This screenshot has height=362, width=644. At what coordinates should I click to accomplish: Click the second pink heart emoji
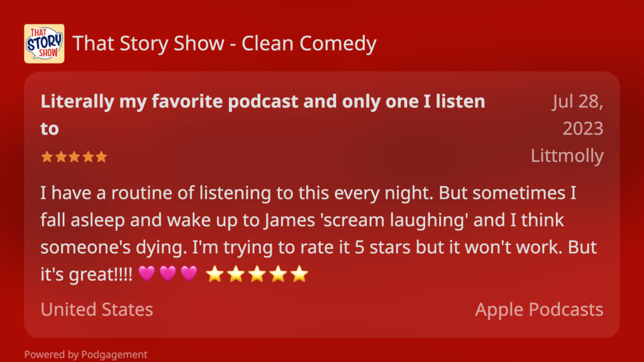click(167, 273)
